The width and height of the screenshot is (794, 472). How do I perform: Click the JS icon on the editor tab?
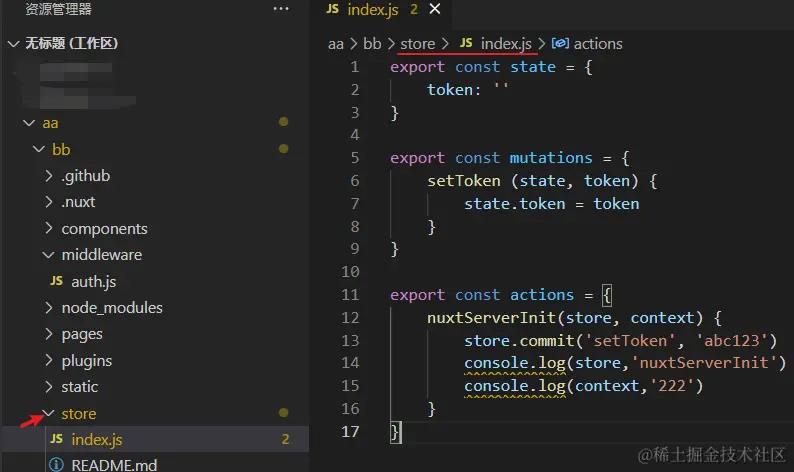333,9
